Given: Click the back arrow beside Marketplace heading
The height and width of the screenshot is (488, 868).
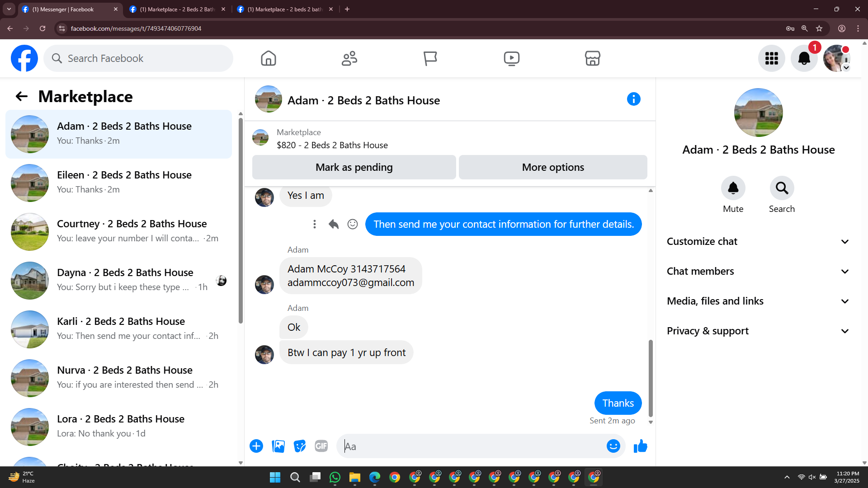Looking at the screenshot, I should pos(22,96).
